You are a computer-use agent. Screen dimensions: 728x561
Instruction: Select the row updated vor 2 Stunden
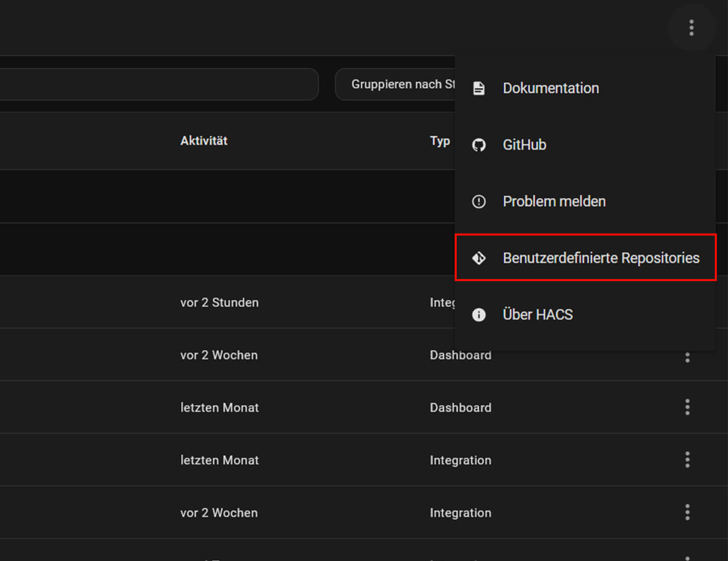[219, 302]
